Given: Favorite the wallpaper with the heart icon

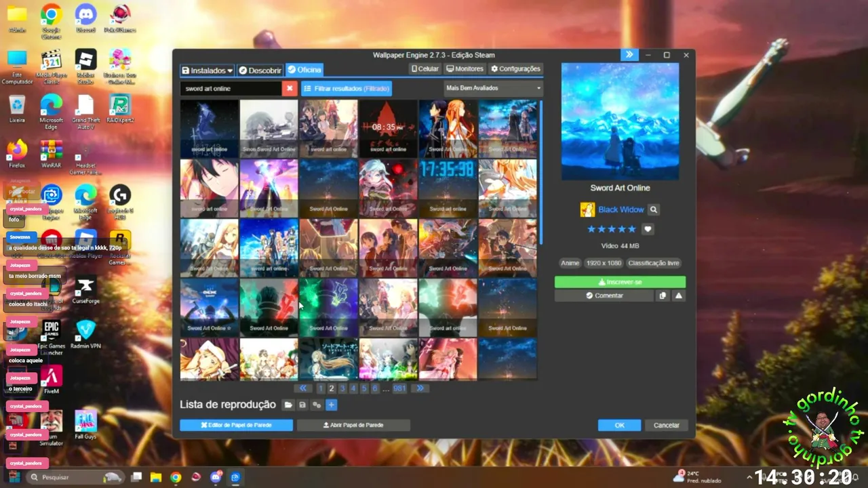Looking at the screenshot, I should point(648,229).
